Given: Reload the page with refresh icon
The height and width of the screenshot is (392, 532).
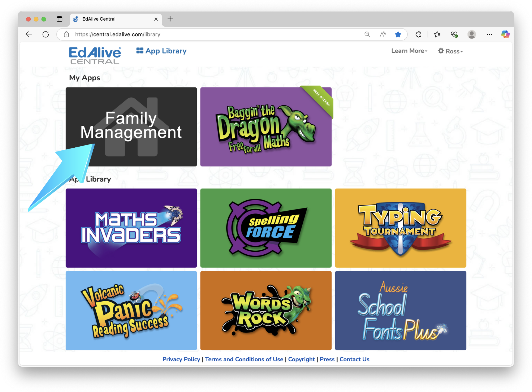Looking at the screenshot, I should pyautogui.click(x=46, y=34).
